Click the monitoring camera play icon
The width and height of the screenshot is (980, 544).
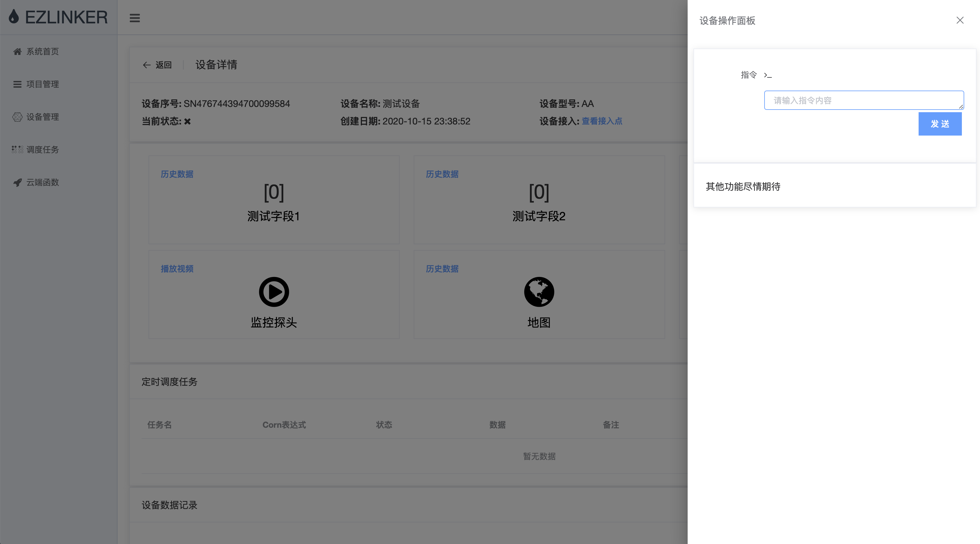pos(274,292)
